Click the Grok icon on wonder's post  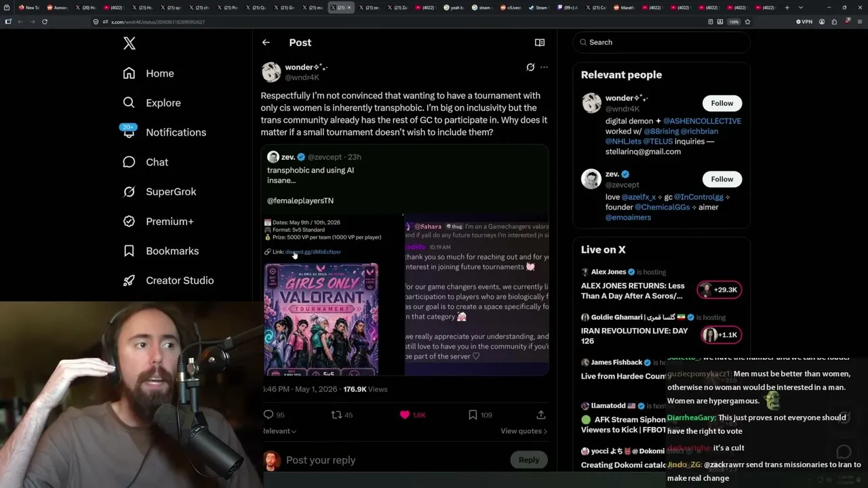click(530, 67)
